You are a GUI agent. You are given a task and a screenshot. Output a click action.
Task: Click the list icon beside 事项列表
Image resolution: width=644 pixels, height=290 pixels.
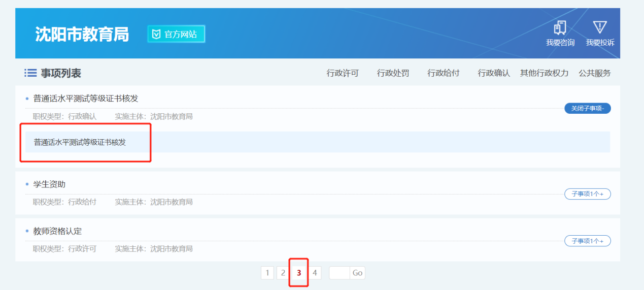pyautogui.click(x=30, y=73)
